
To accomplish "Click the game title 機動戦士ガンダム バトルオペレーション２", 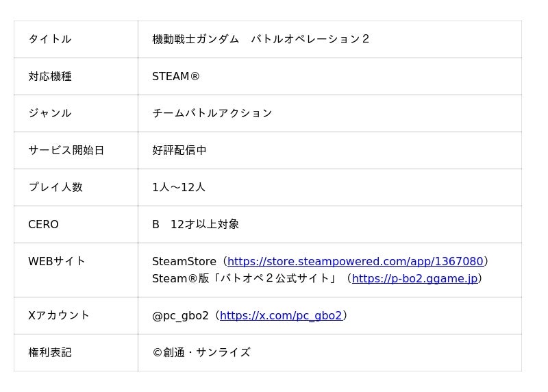I will tap(261, 40).
